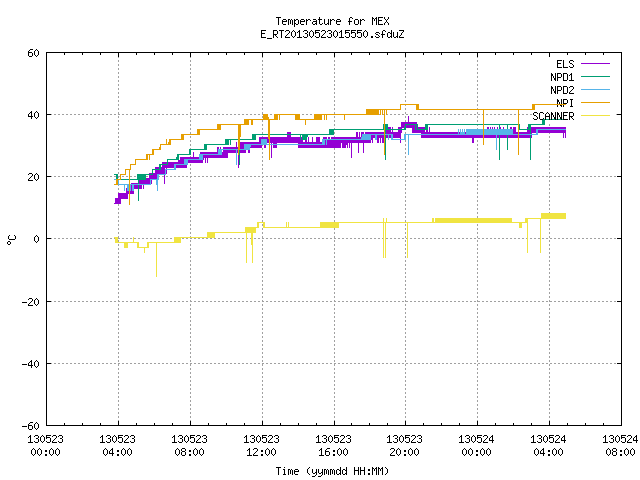The image size is (640, 480).
Task: Click the orange NPI legend line sample
Action: [x=595, y=102]
